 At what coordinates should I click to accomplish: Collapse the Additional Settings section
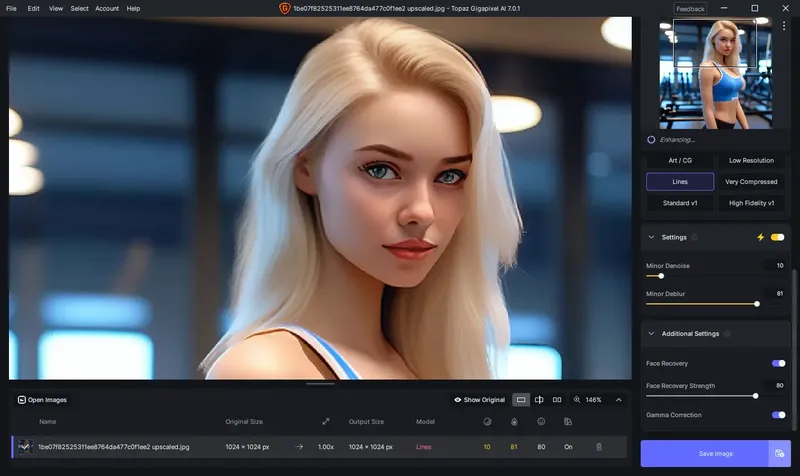coord(651,334)
